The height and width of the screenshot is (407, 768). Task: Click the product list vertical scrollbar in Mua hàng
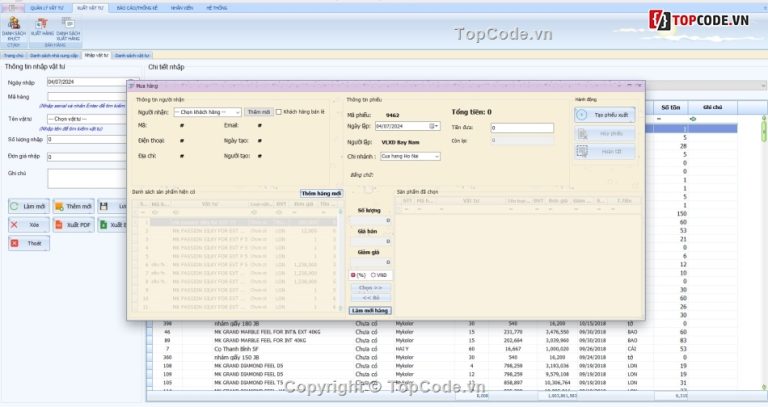[x=340, y=260]
